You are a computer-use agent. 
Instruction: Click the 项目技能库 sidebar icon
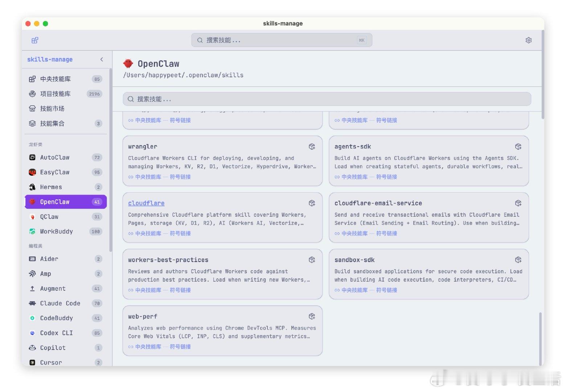point(32,94)
